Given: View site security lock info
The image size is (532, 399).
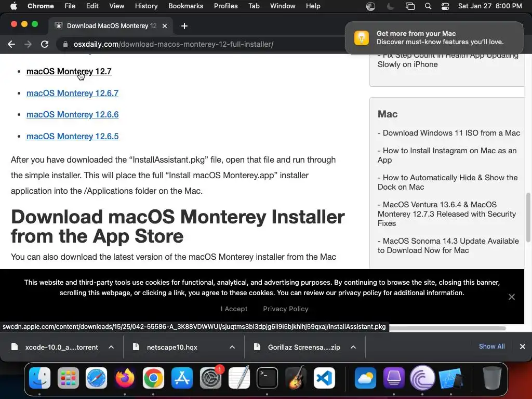Looking at the screenshot, I should 65,44.
